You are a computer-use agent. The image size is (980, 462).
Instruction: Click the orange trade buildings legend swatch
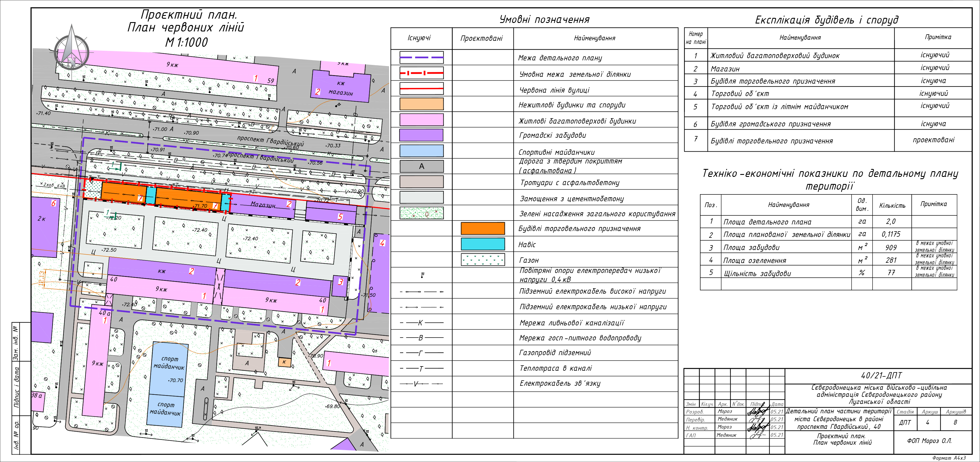point(482,228)
